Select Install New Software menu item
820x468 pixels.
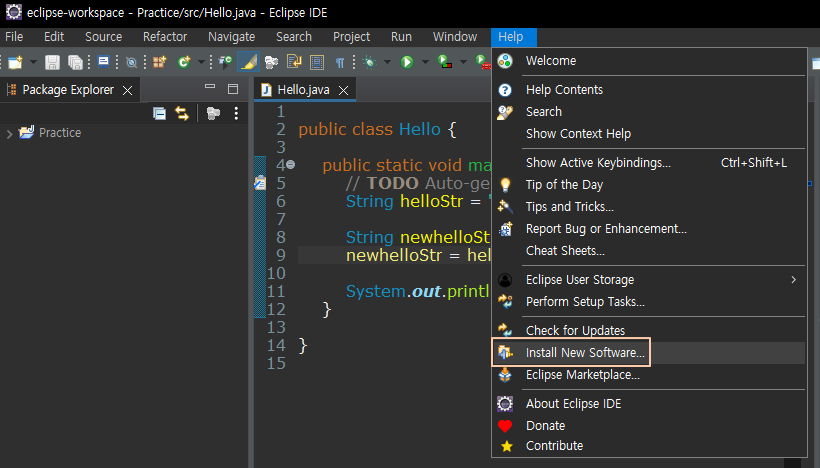(585, 353)
